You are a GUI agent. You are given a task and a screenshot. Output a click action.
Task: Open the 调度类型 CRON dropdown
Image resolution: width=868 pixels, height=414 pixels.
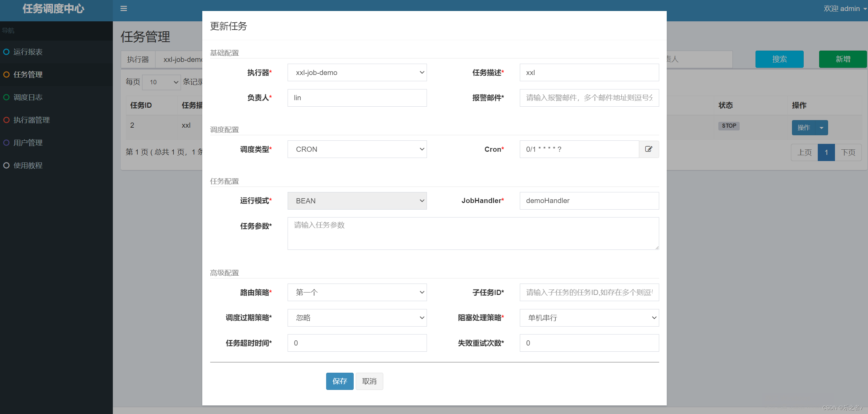pos(357,149)
